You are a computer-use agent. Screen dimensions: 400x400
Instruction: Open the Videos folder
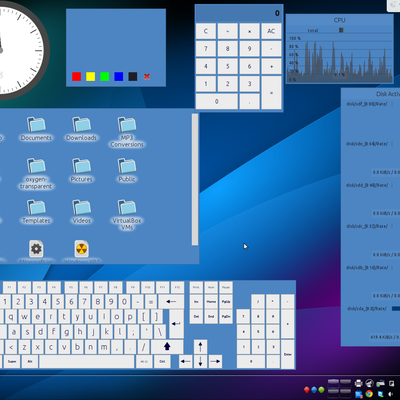click(81, 212)
